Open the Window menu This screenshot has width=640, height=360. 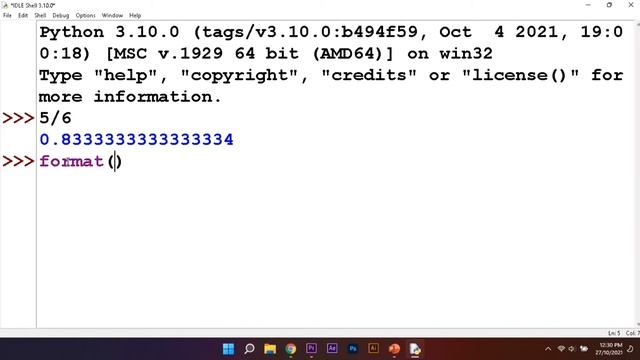112,16
